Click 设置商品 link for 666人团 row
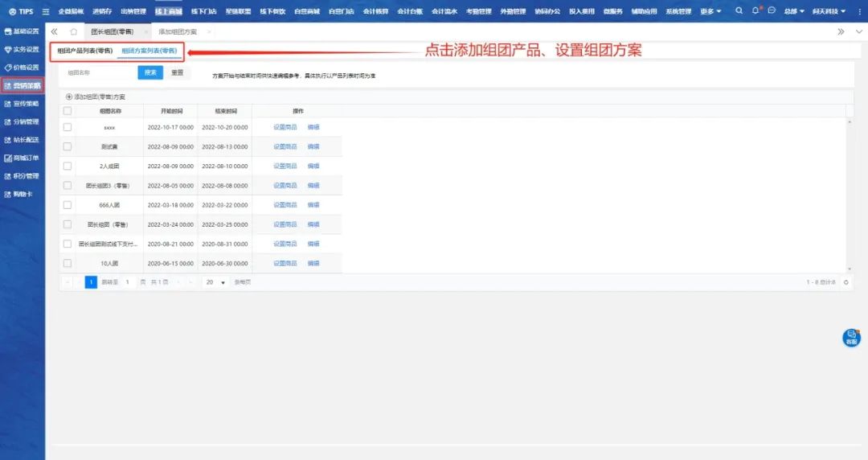The width and height of the screenshot is (868, 460). [x=285, y=205]
